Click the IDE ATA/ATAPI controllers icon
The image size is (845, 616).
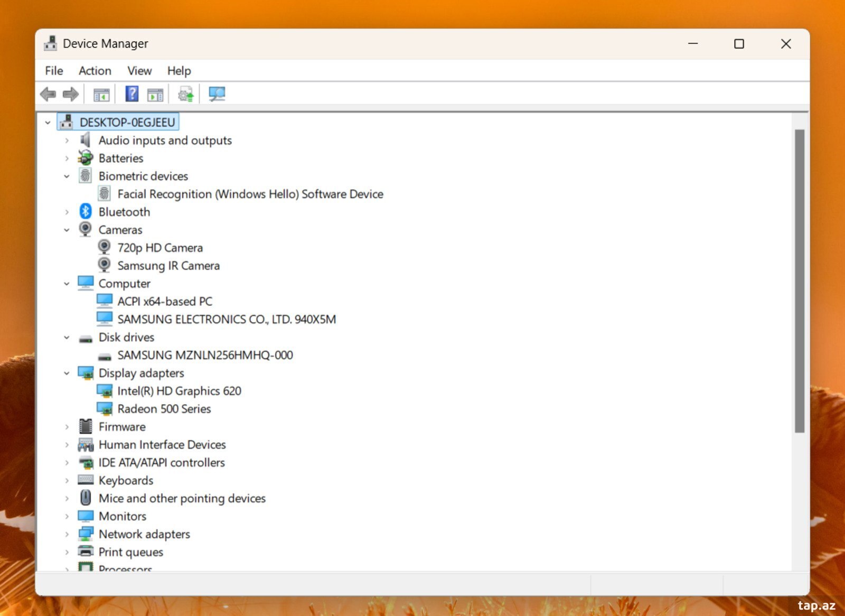coord(86,463)
